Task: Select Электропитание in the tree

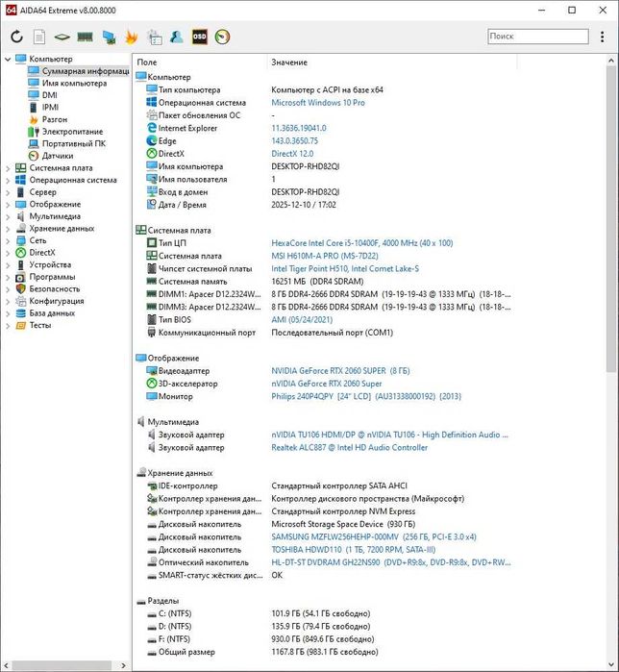Action: [72, 132]
